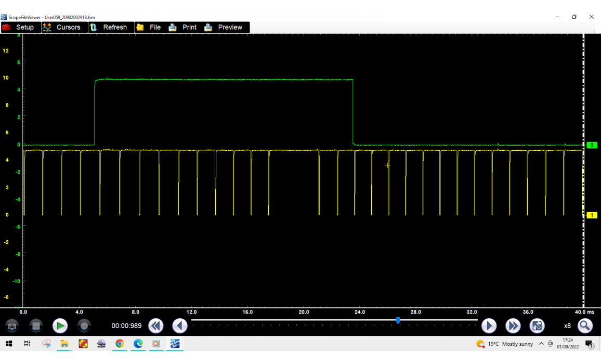The width and height of the screenshot is (601, 364).
Task: Open Google Chrome from the taskbar
Action: click(120, 344)
